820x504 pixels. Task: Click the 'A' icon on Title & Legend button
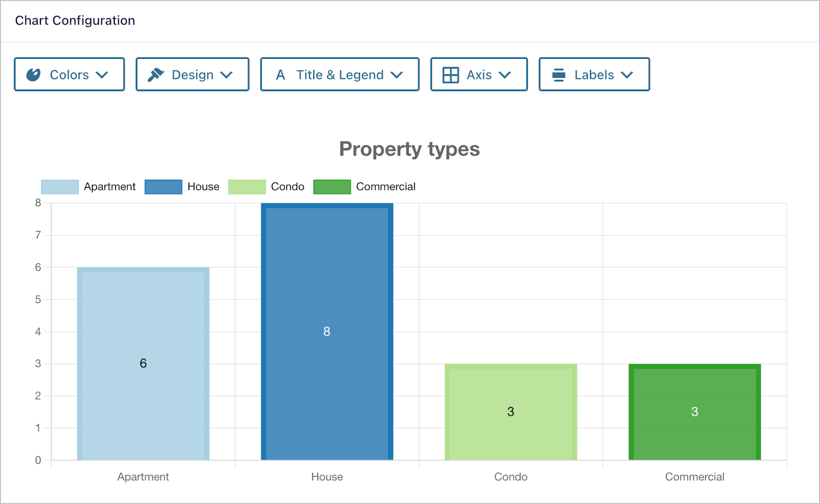[x=280, y=74]
